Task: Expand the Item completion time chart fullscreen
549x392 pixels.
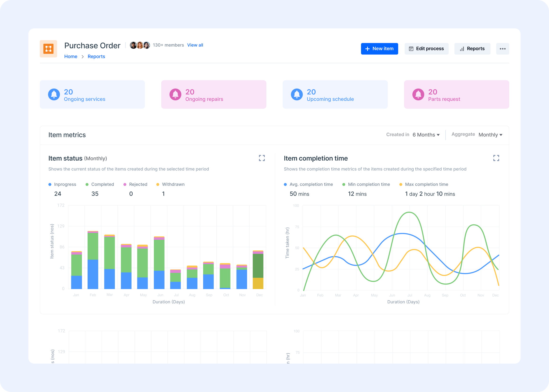Action: point(496,158)
